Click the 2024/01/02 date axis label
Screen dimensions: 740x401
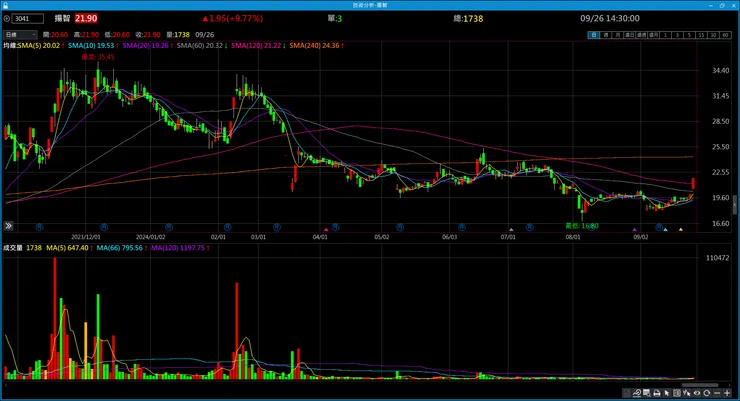coord(151,237)
